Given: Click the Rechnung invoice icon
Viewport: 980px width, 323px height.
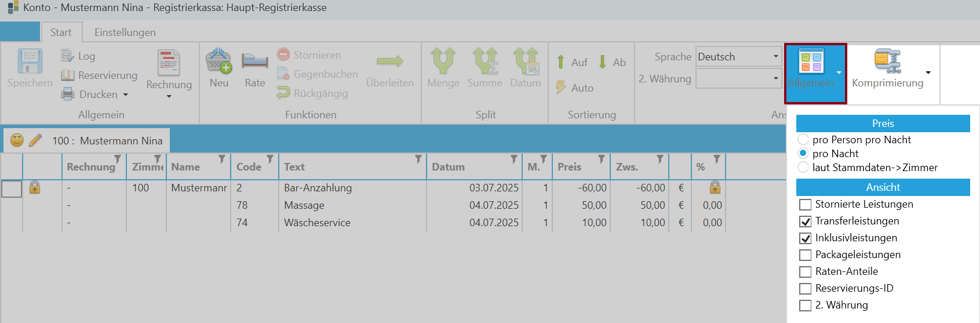Looking at the screenshot, I should [x=169, y=63].
